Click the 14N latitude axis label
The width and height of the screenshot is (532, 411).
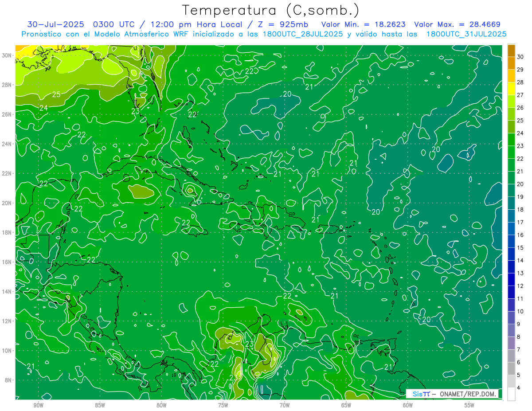7,292
